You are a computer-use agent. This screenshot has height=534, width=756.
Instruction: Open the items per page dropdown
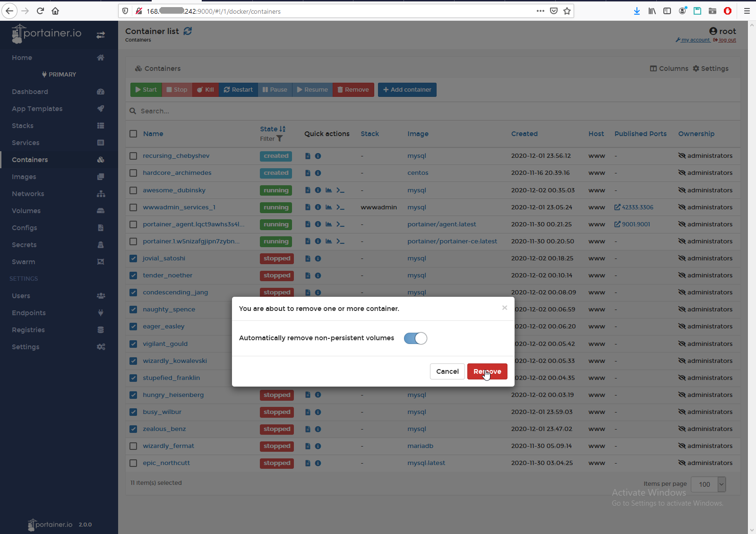coord(708,484)
